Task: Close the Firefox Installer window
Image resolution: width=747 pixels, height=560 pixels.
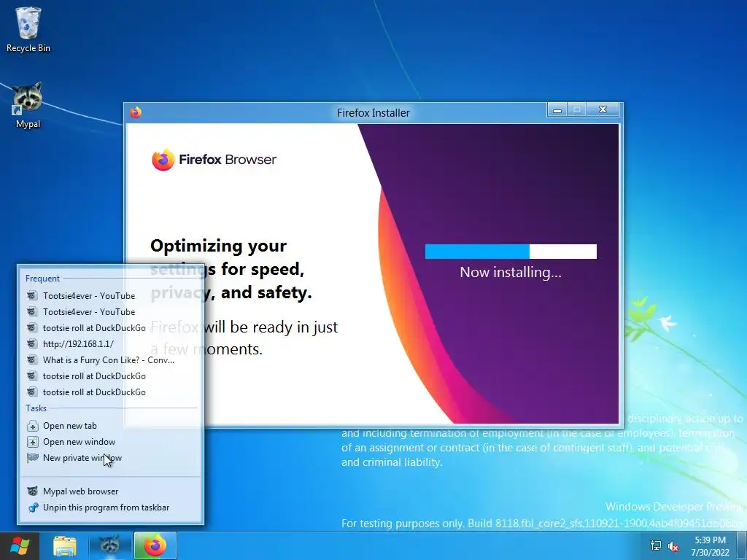Action: [603, 110]
